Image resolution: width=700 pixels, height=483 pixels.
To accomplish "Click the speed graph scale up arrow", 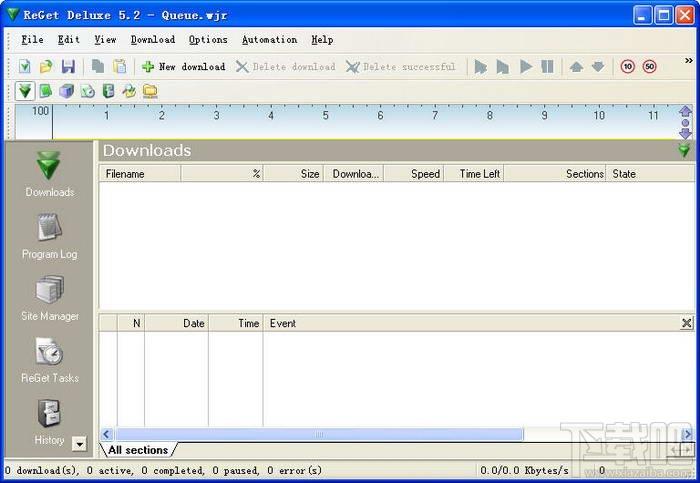I will click(685, 111).
